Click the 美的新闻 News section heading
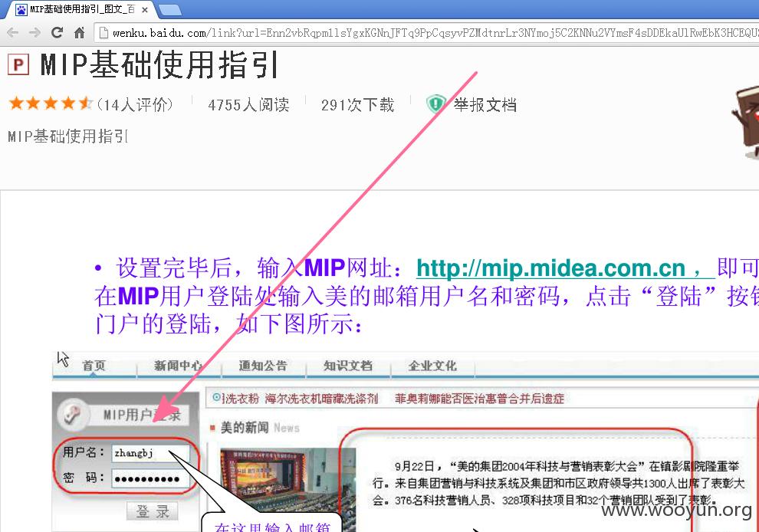Viewport: 759px width, 532px height. tap(260, 428)
